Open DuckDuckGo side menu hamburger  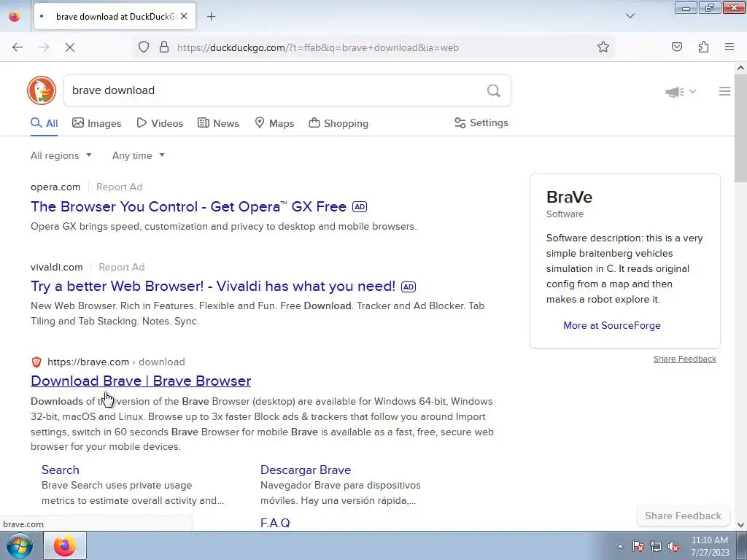point(724,91)
